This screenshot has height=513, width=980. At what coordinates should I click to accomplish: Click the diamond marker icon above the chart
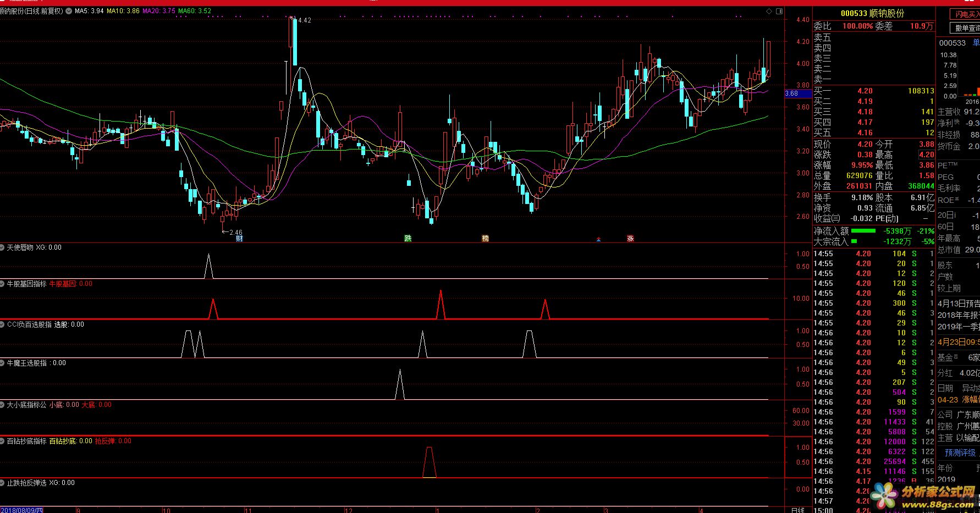point(769,11)
